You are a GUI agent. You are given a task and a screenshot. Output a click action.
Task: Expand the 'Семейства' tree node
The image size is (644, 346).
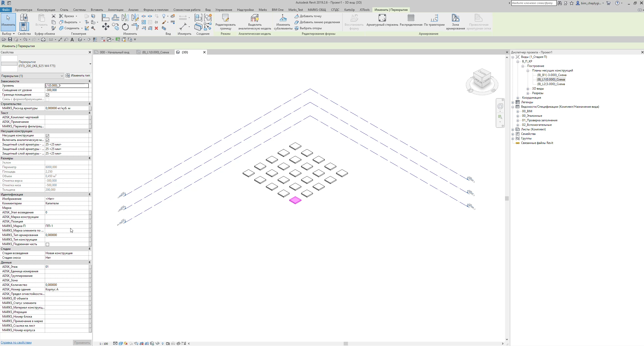point(513,134)
